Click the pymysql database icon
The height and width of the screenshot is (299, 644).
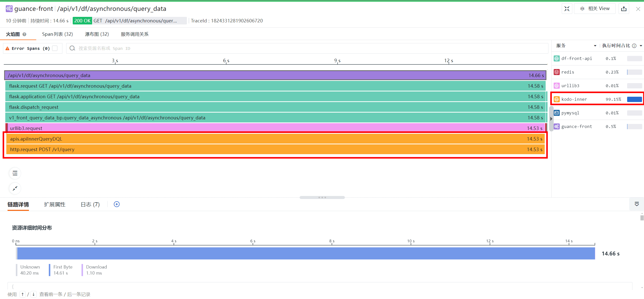pyautogui.click(x=557, y=113)
